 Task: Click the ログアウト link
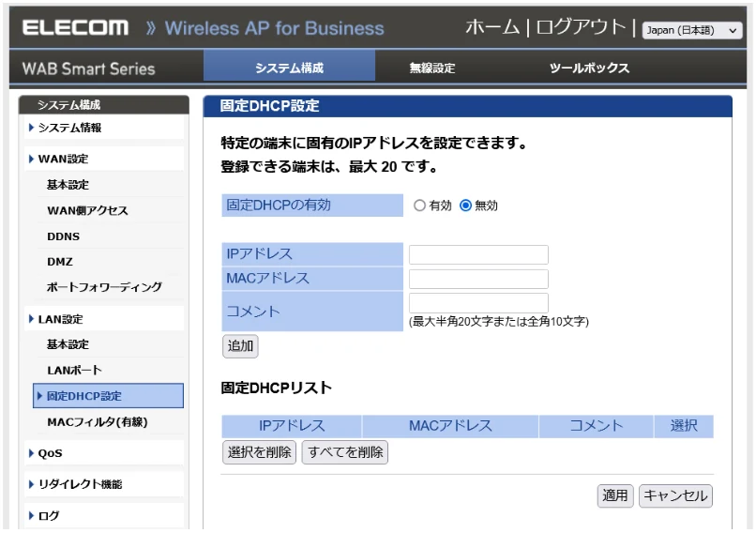pyautogui.click(x=581, y=27)
